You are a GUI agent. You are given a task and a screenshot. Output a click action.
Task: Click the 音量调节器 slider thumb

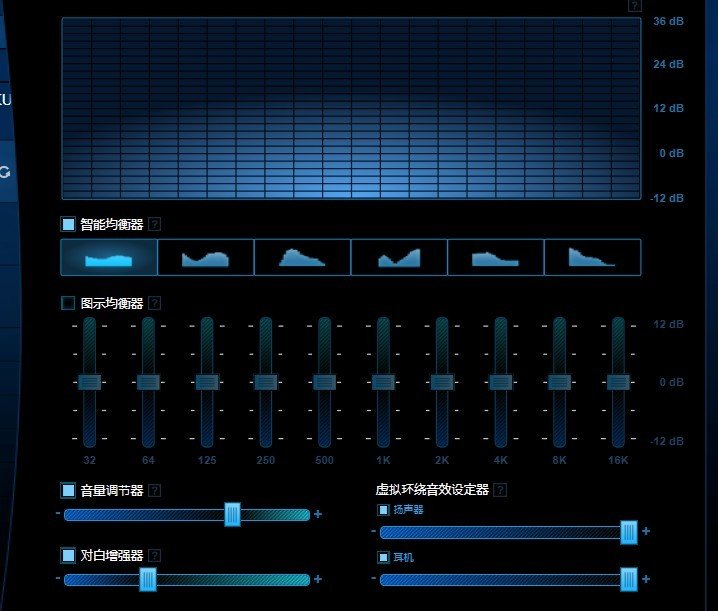tap(233, 514)
